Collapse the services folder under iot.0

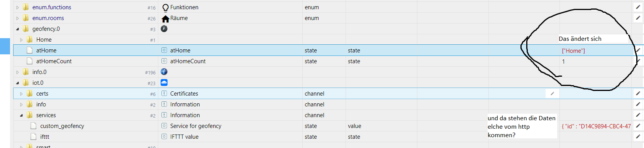click(x=22, y=115)
